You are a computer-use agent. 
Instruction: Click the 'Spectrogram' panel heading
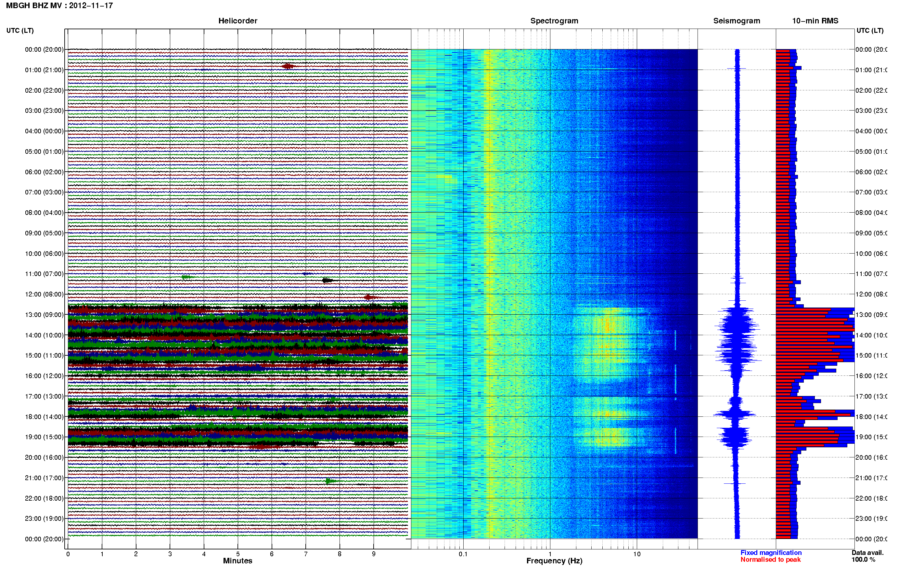coord(554,21)
